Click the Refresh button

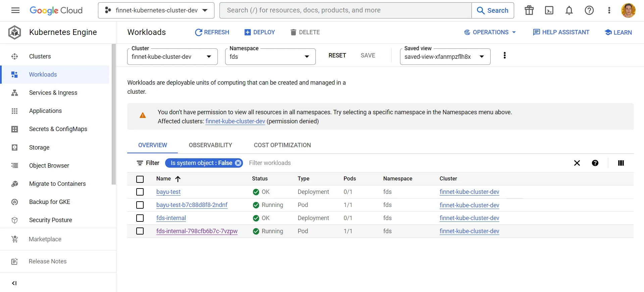click(x=212, y=32)
